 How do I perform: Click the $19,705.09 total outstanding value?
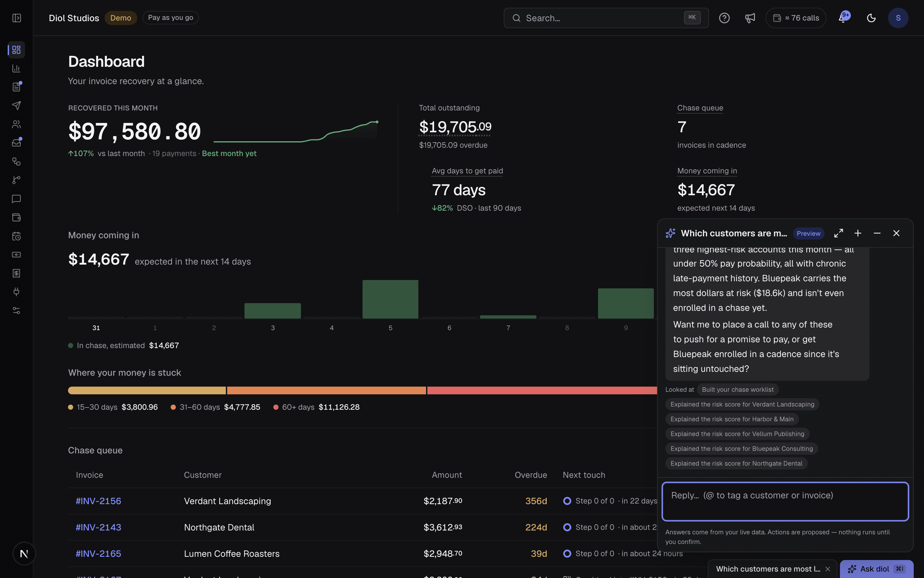point(455,127)
